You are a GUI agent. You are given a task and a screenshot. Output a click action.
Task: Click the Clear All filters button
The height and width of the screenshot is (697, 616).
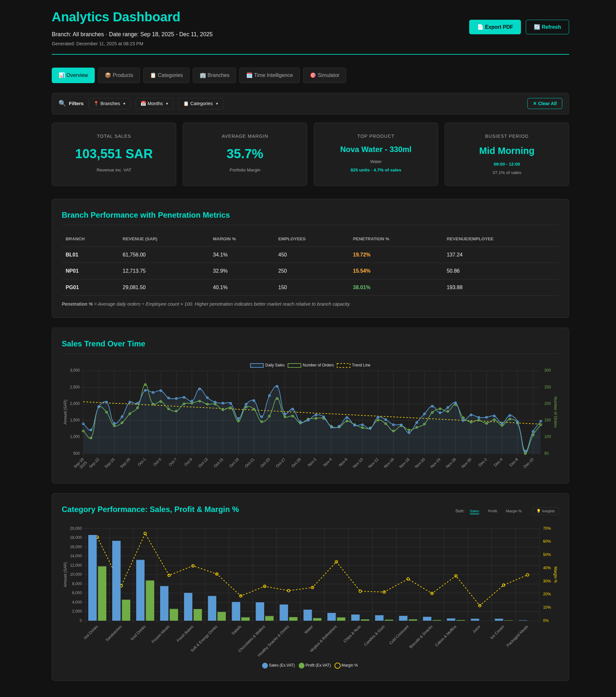pos(545,103)
